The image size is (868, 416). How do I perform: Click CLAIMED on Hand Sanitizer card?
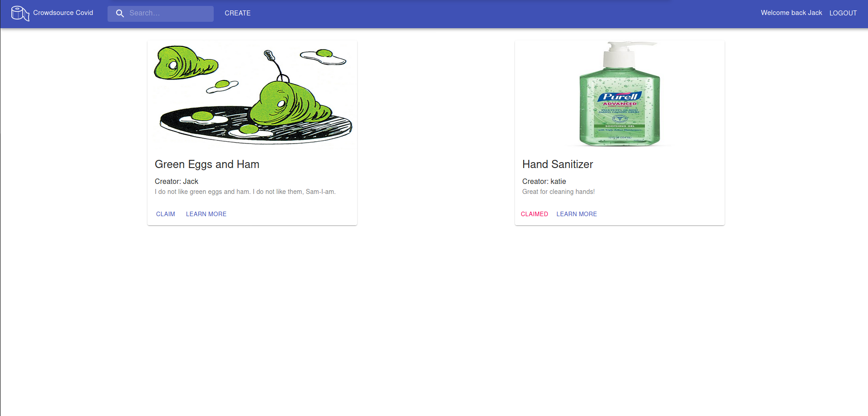tap(535, 214)
